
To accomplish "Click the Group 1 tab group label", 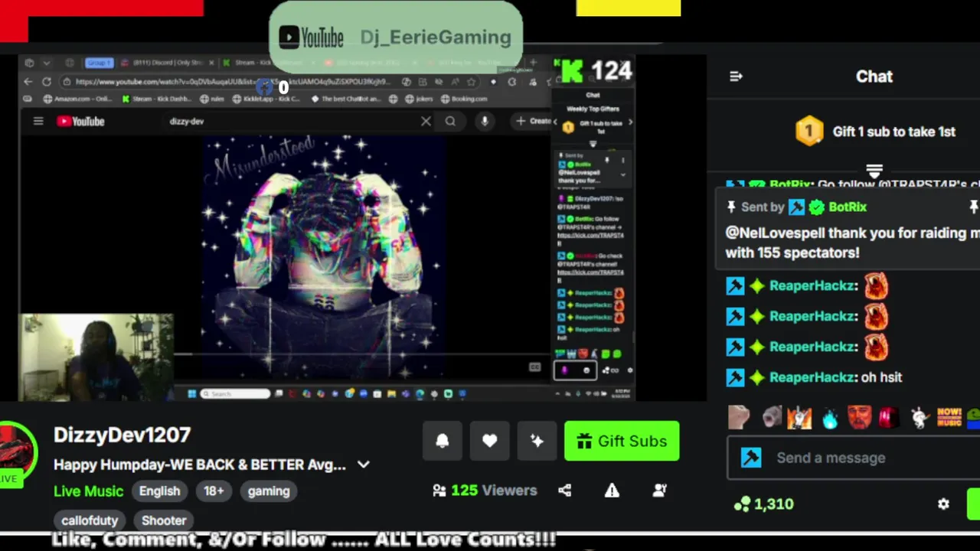I will [100, 63].
